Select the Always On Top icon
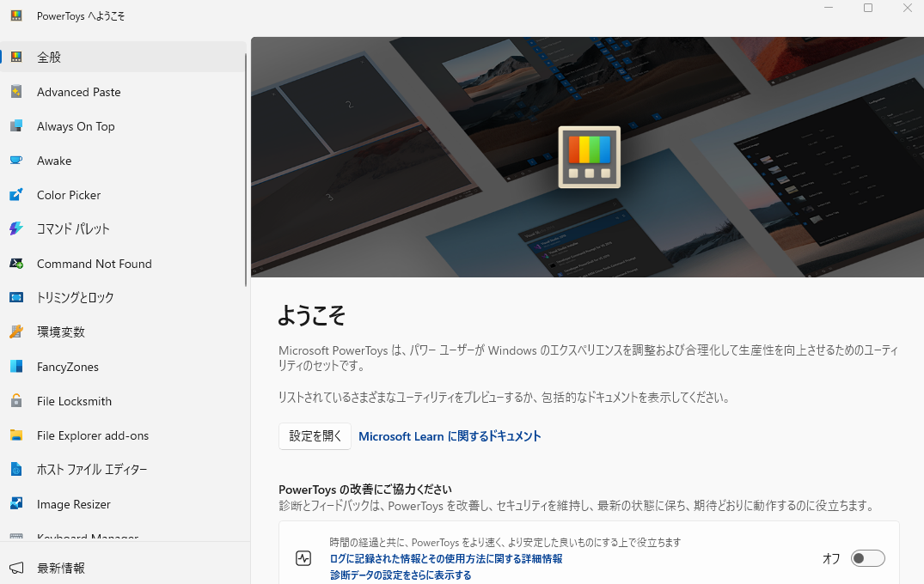This screenshot has width=924, height=584. pos(16,126)
